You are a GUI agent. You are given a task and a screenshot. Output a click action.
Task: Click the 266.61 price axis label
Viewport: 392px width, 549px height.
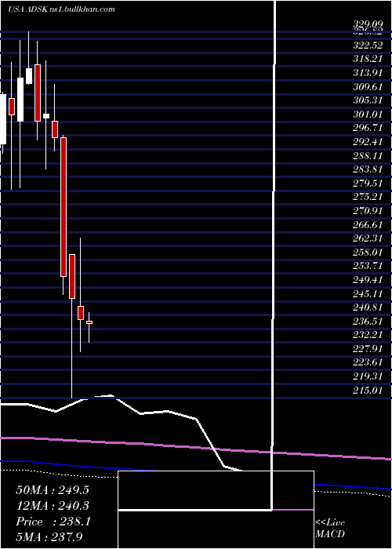pos(368,224)
